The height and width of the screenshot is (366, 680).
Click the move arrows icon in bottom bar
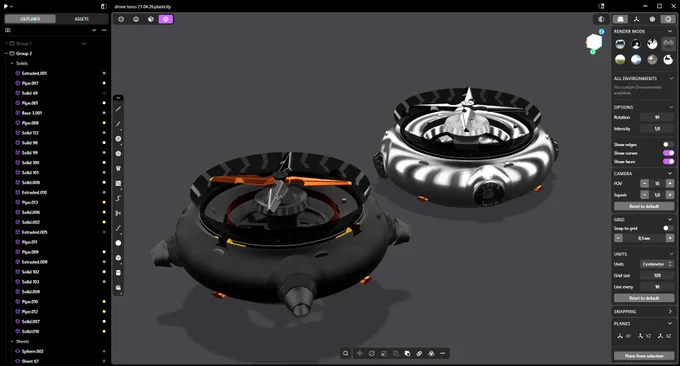[360, 353]
